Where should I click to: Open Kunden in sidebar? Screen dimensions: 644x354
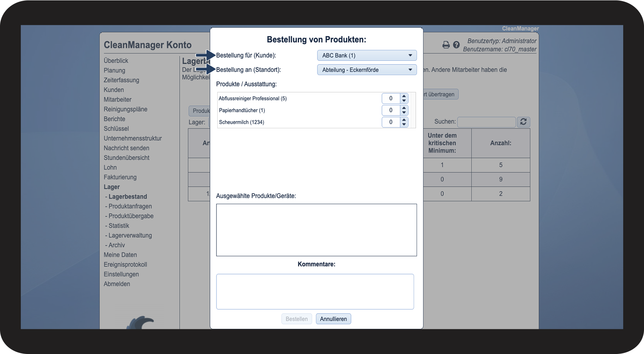(114, 90)
